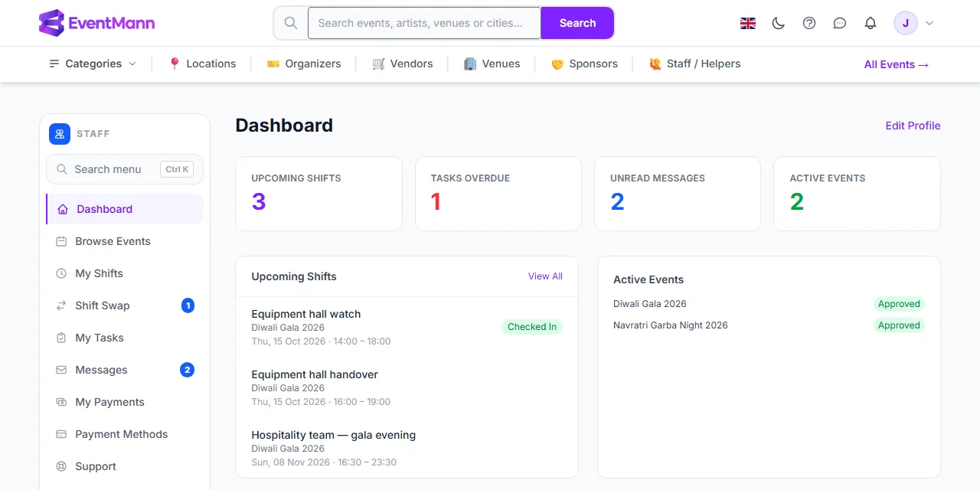Screen dimensions: 980x490
Task: Click the J user avatar
Action: click(x=906, y=23)
